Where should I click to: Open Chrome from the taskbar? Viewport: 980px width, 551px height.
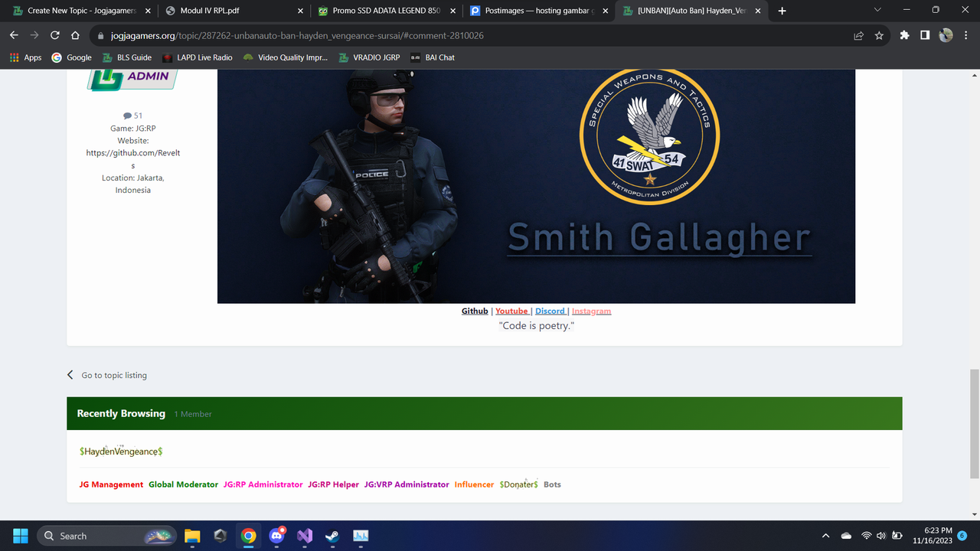tap(249, 536)
